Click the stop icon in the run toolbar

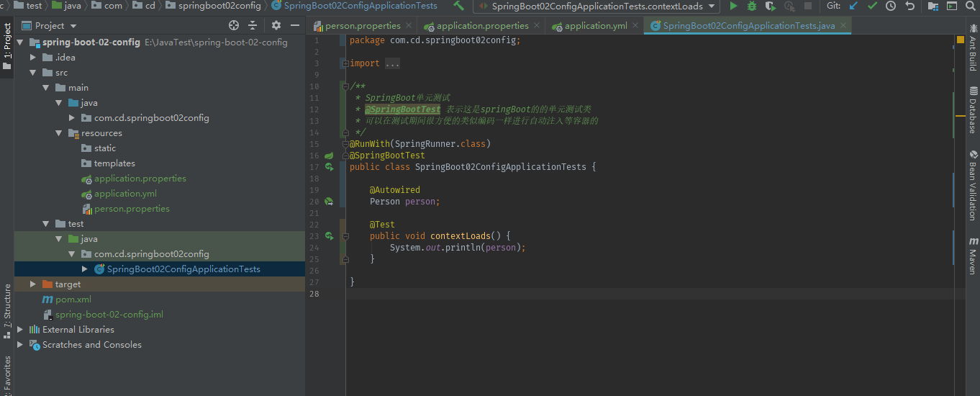[x=808, y=6]
